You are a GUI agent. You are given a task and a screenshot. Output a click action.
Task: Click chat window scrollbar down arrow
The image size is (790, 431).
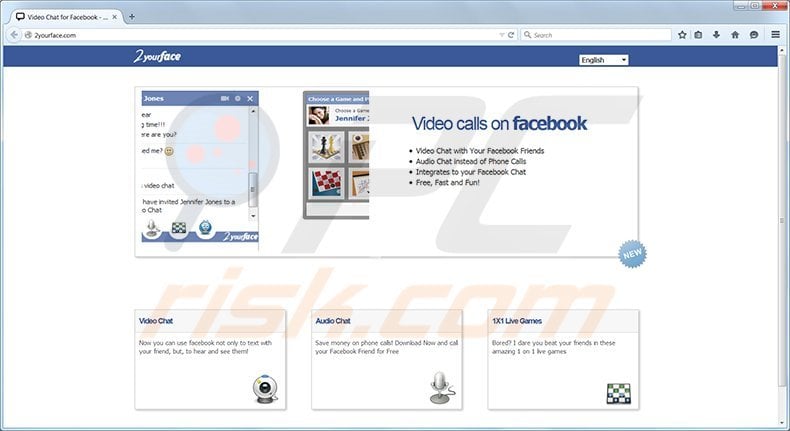[253, 216]
